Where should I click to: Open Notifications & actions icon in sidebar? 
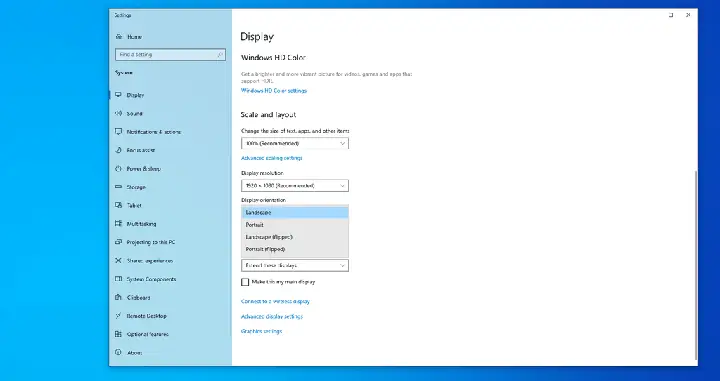(x=118, y=132)
